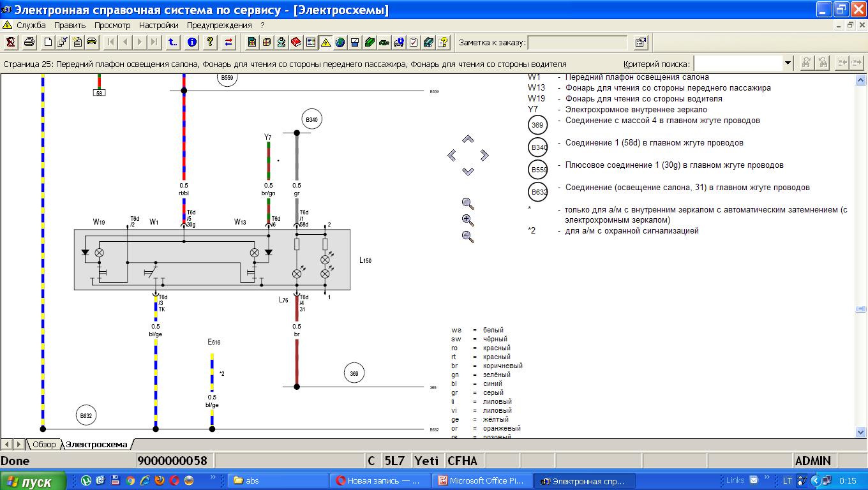868x490 pixels.
Task: Click the red-blue swap arrows icon
Action: point(228,43)
